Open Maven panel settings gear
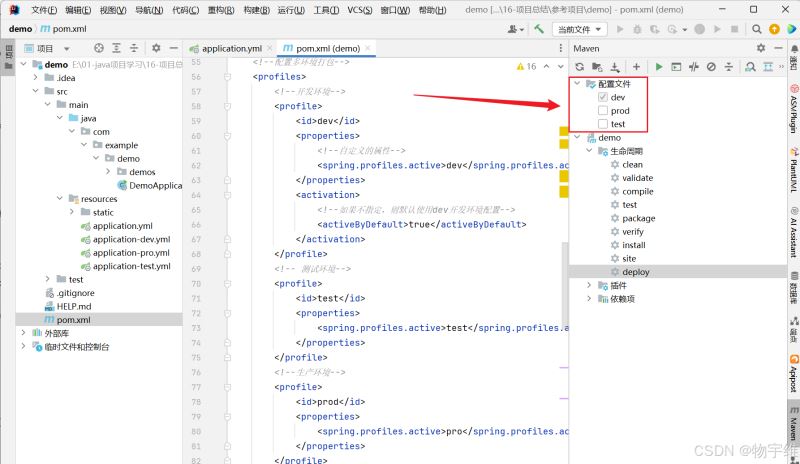The image size is (800, 464). point(761,47)
